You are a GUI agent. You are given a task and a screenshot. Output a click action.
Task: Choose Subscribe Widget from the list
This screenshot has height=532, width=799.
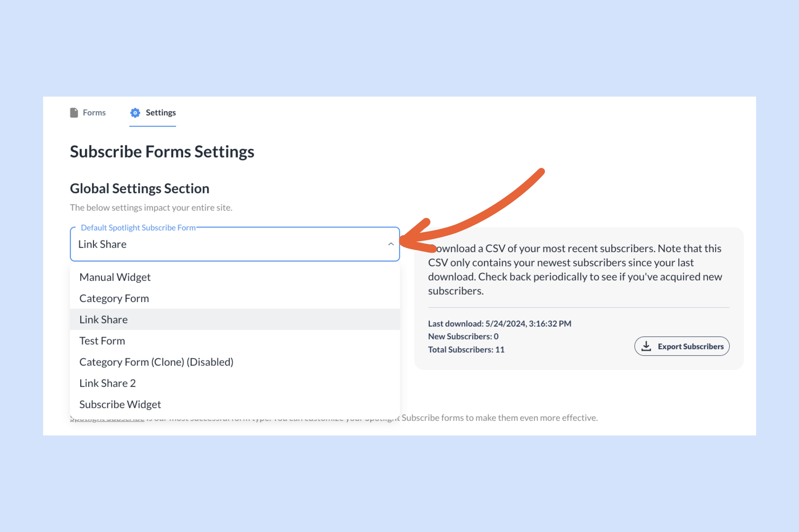(x=120, y=404)
